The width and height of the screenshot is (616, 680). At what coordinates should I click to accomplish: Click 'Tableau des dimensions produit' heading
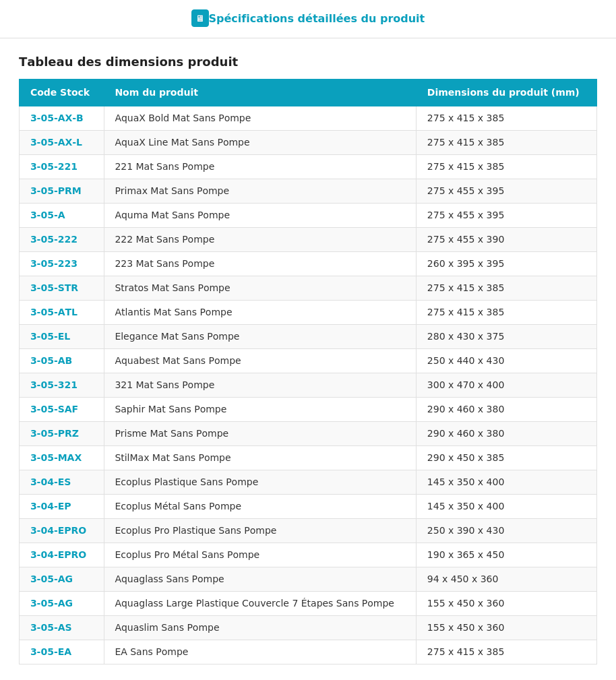tap(129, 62)
